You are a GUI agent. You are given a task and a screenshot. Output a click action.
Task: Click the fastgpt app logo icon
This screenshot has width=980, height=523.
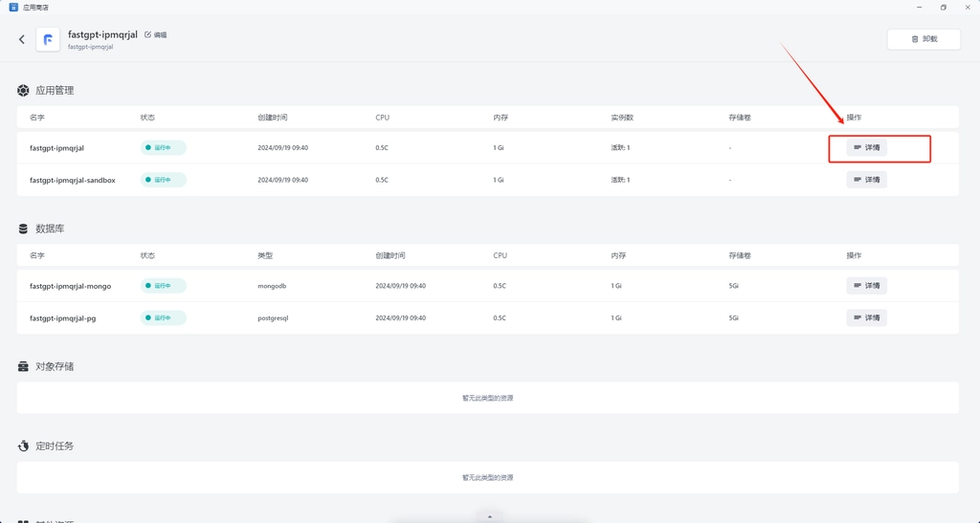(48, 39)
